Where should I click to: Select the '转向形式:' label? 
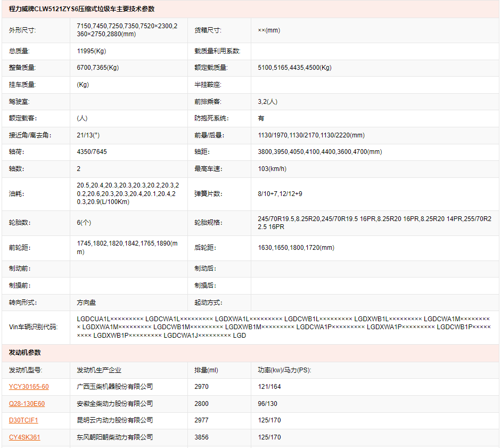point(23,303)
